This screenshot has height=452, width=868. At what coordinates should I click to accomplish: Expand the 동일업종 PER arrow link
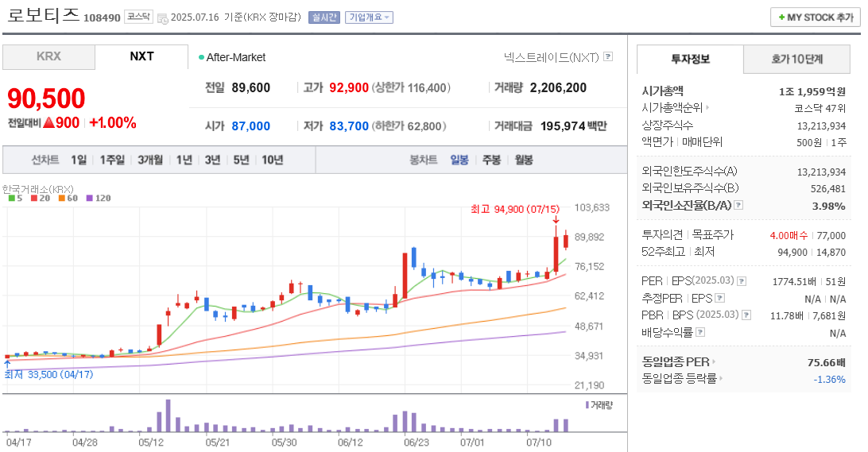714,361
